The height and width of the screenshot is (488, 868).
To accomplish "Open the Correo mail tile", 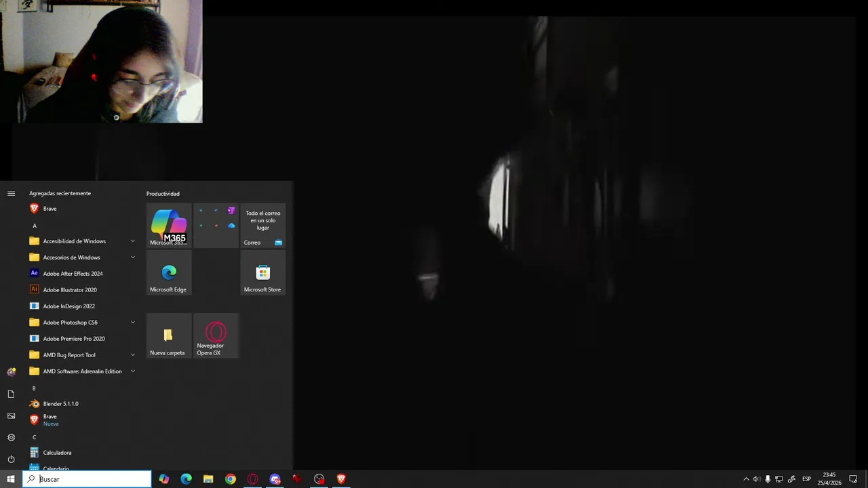I will coord(263,226).
